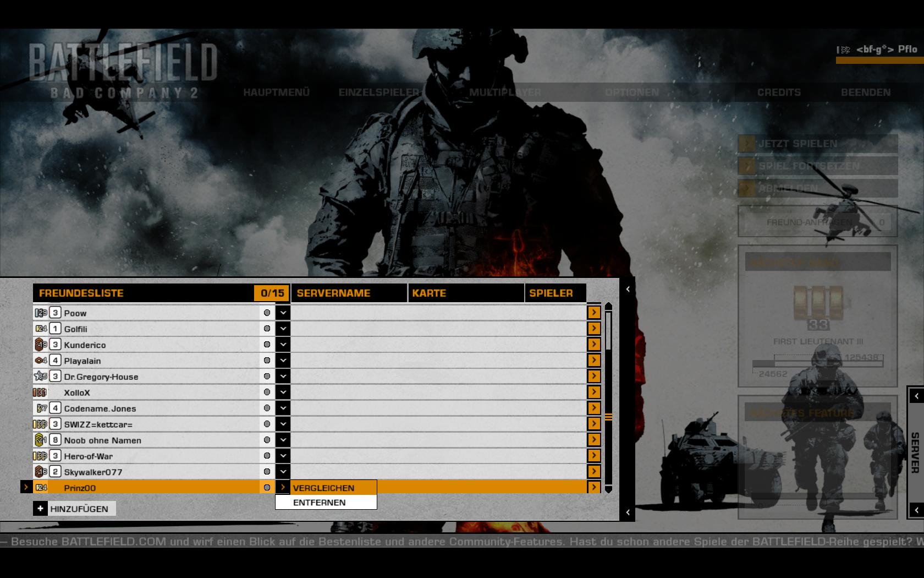The height and width of the screenshot is (578, 924).
Task: Click the Beenden button to quit
Action: click(866, 92)
